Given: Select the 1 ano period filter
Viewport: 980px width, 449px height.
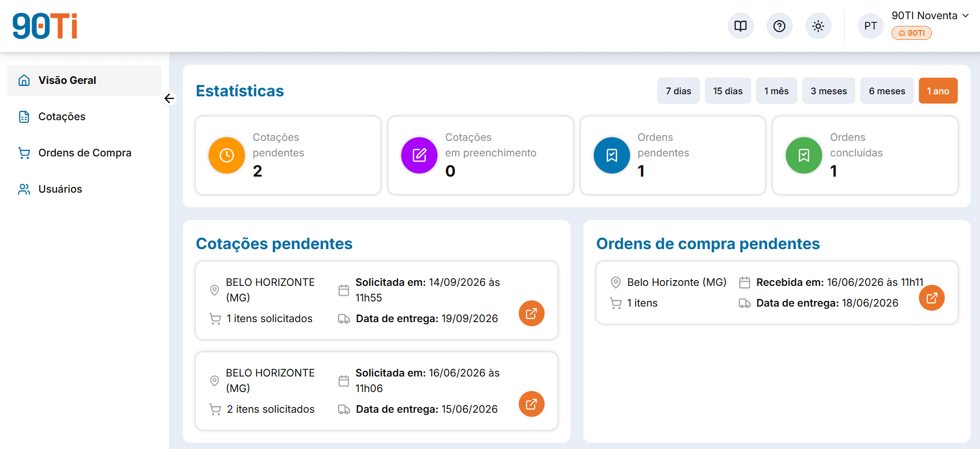Looking at the screenshot, I should point(938,91).
